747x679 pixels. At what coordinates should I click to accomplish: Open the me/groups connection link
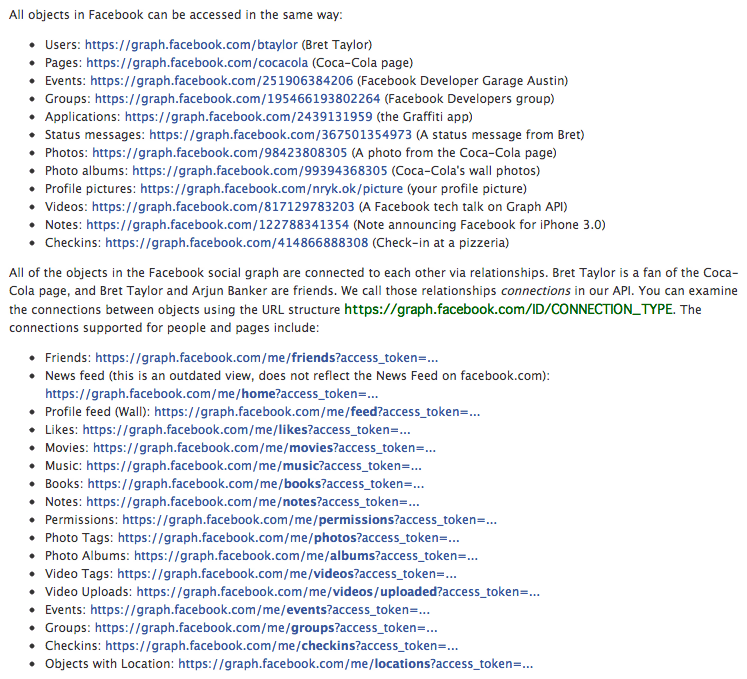click(x=266, y=628)
